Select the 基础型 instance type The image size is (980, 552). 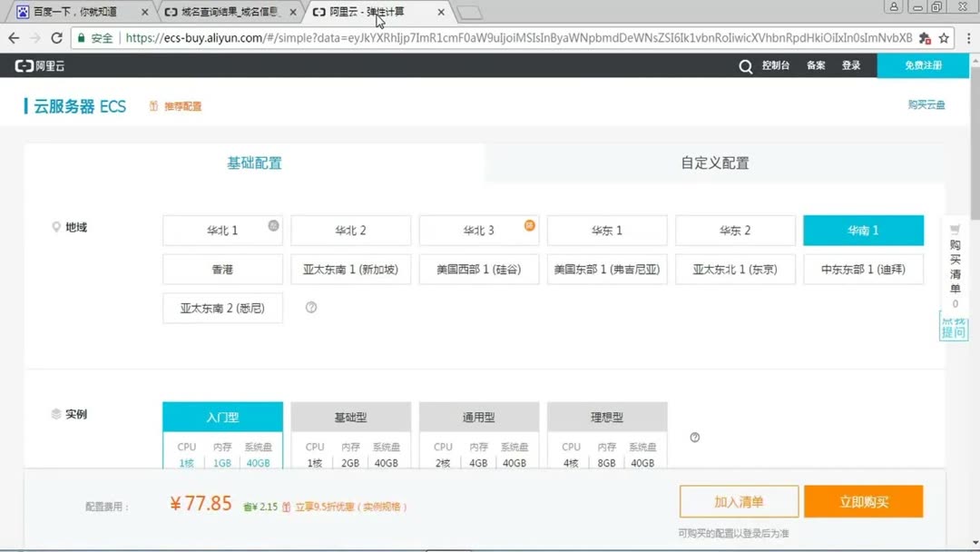(350, 416)
